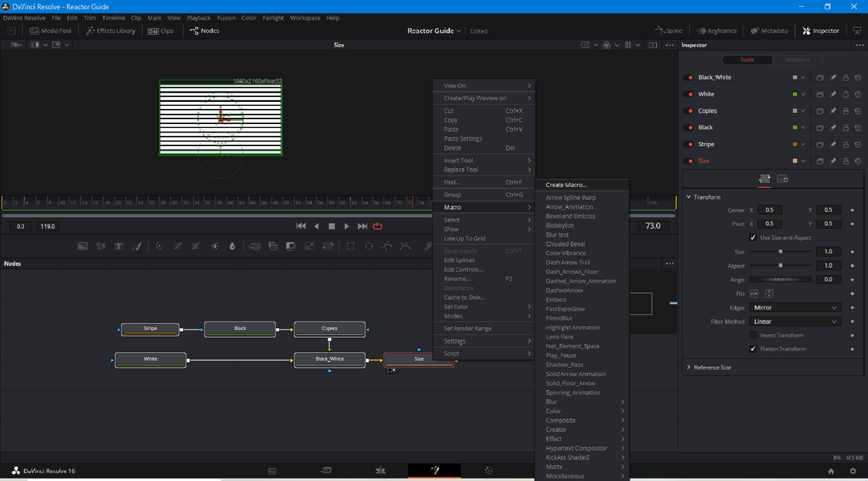Click the Paint brush tool icon
This screenshot has width=868, height=481.
pos(138,246)
